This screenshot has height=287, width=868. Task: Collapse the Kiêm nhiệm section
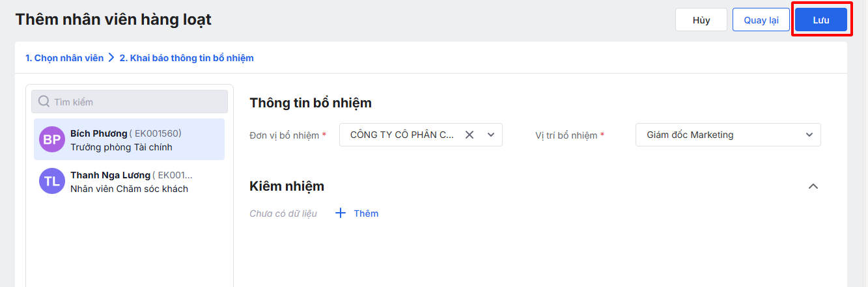tap(813, 186)
